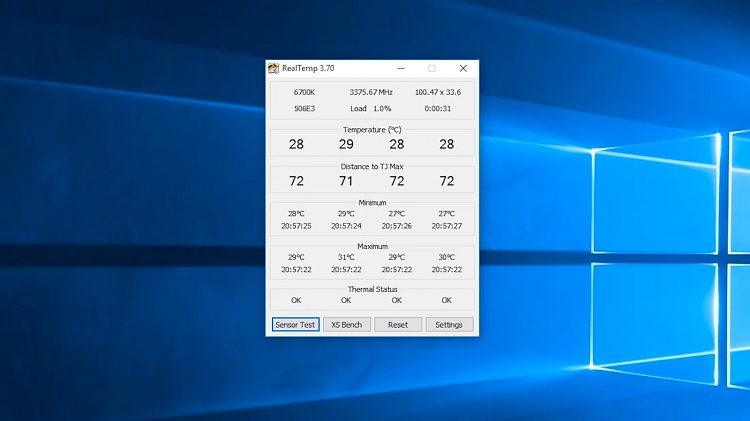Viewport: 750px width, 421px height.
Task: Click the minimum timestamp 20:57:24
Action: 346,226
